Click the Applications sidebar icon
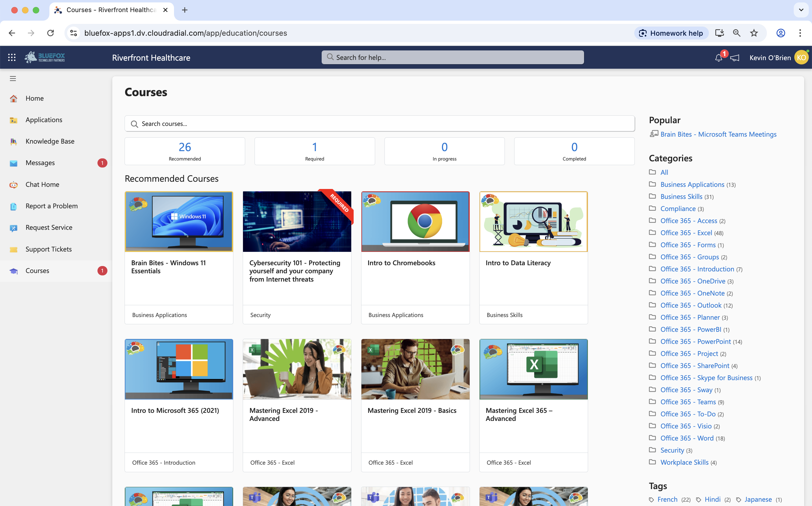This screenshot has height=506, width=812. 13,120
